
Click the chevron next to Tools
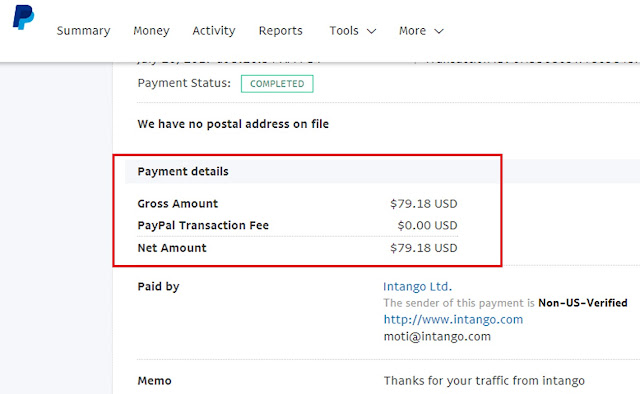[x=371, y=31]
